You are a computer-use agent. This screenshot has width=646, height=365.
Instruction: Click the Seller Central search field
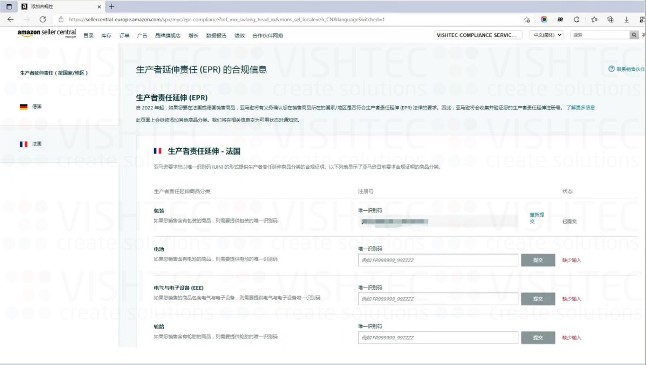point(600,35)
